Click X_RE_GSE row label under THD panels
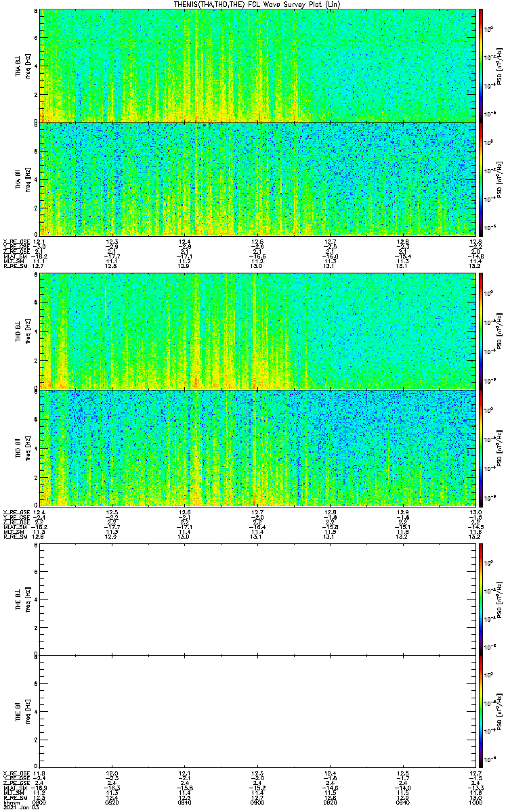This screenshot has width=508, height=812. point(17,512)
